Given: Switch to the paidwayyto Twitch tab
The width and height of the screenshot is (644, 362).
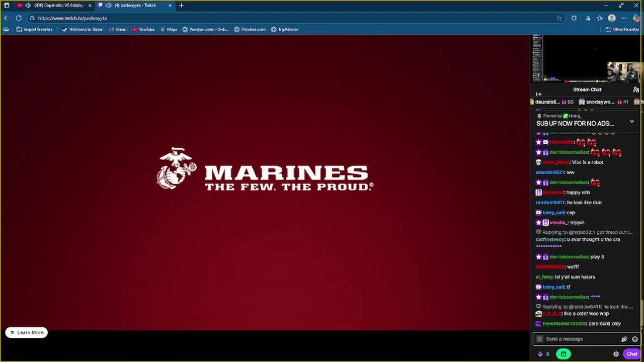Looking at the screenshot, I should click(135, 6).
